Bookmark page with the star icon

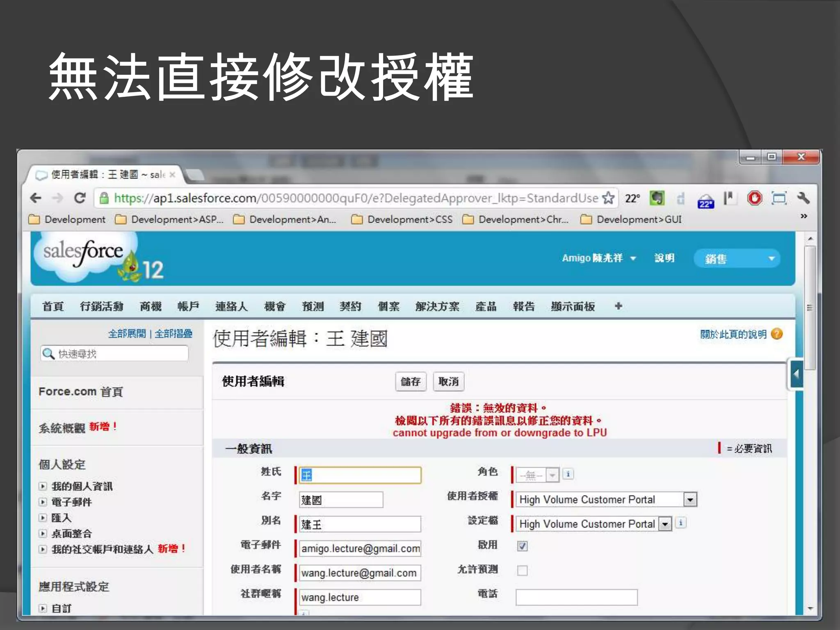coord(609,198)
